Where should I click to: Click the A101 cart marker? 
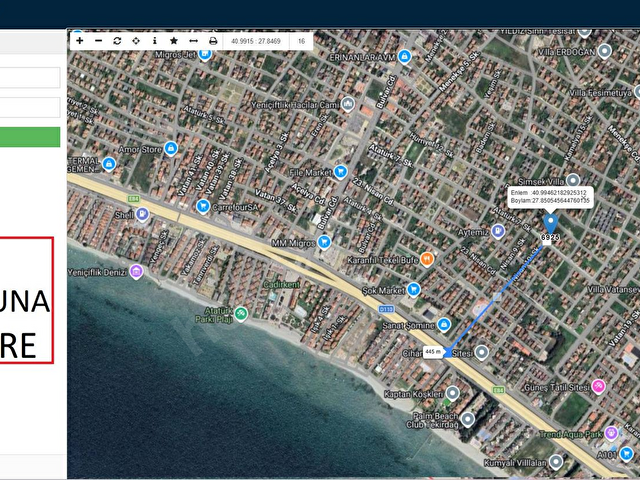click(x=626, y=453)
